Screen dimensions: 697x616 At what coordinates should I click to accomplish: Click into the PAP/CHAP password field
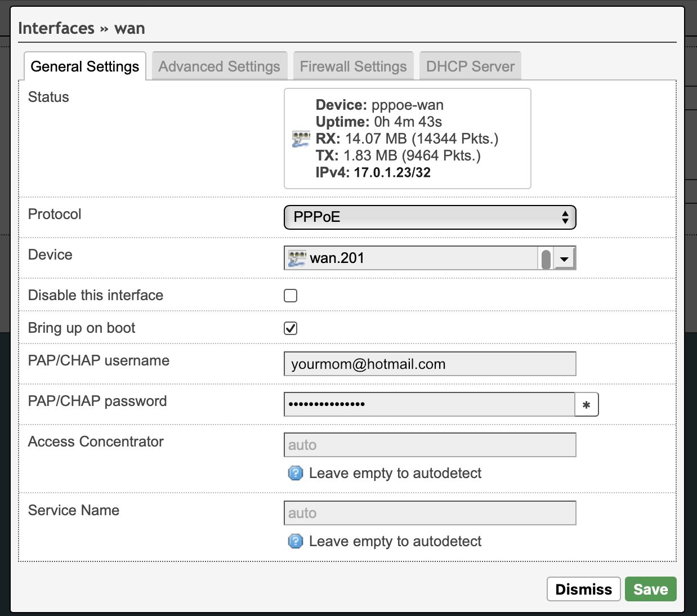pos(429,404)
